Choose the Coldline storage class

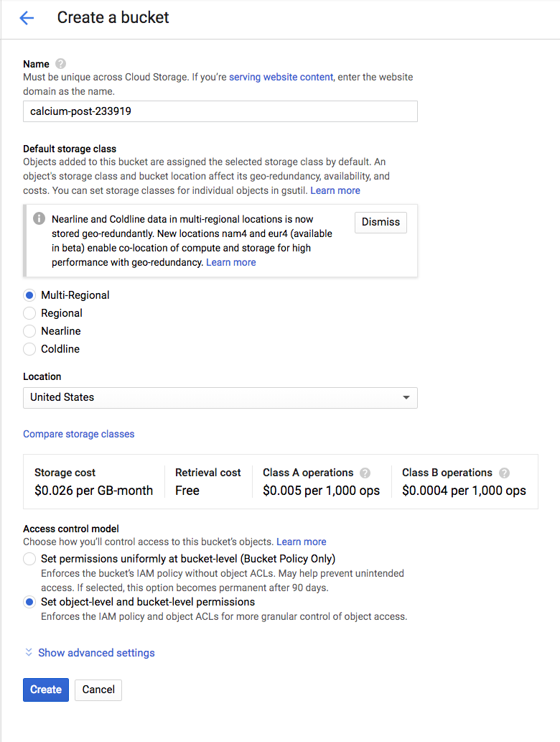[x=29, y=349]
